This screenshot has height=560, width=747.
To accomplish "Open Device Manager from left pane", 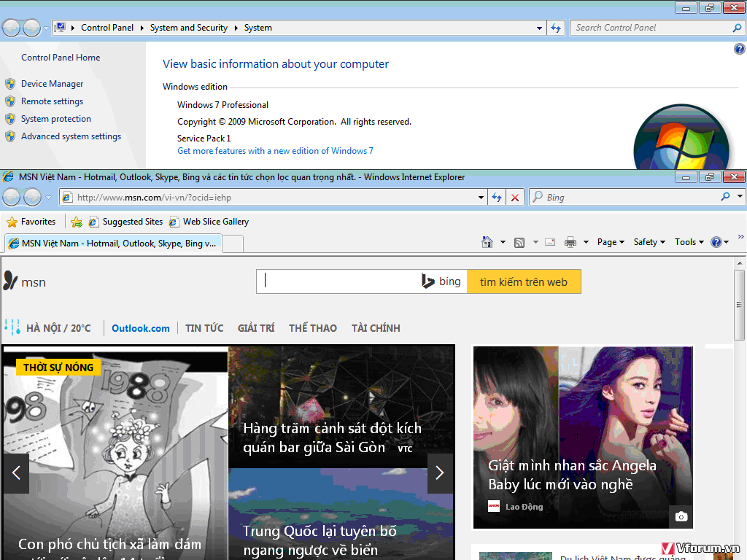I will pos(52,84).
